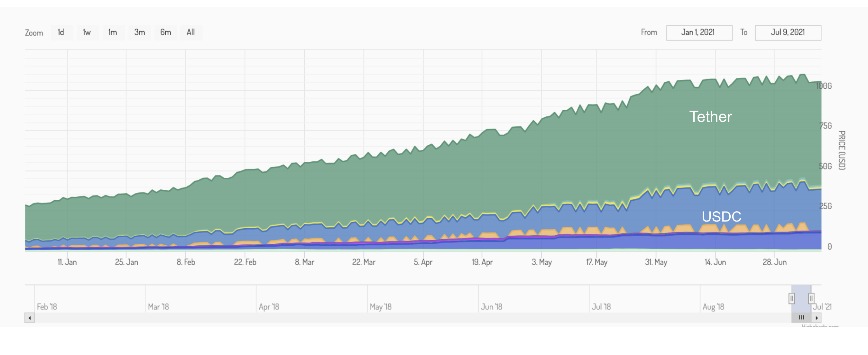Click the green Tether area label
Screen dimensions: 868x355
(x=711, y=116)
